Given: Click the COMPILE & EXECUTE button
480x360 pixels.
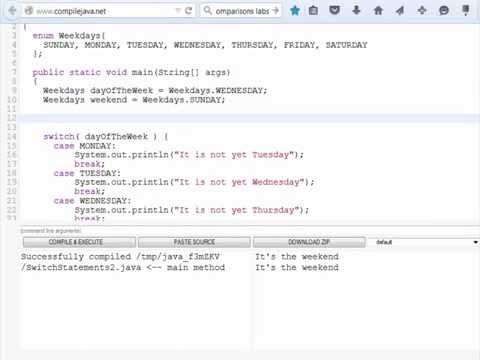Looking at the screenshot, I should coord(79,242).
